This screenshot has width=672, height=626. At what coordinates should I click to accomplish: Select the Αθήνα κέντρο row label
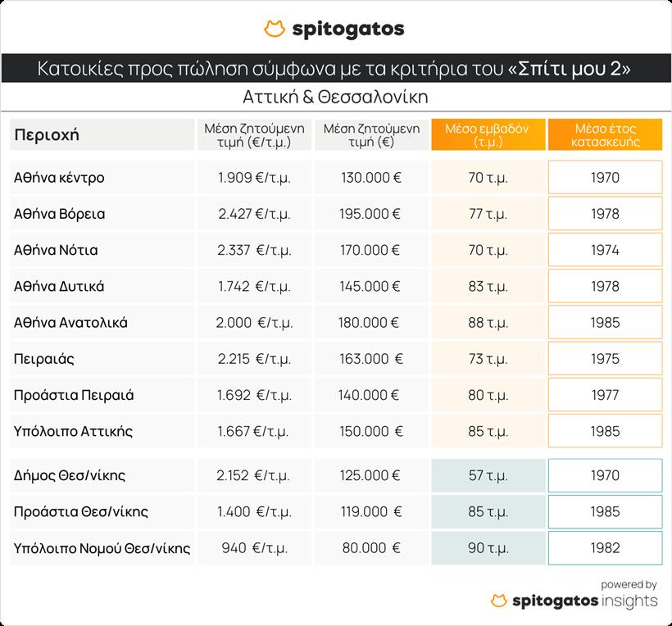(60, 178)
